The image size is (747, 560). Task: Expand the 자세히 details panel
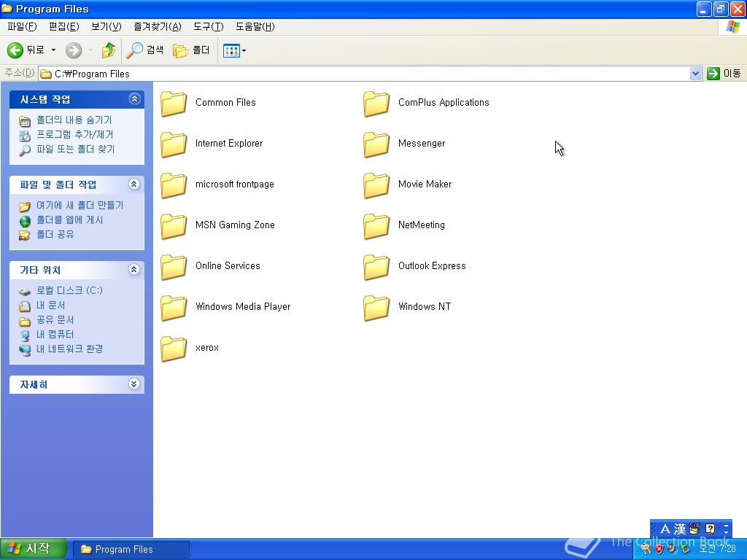(134, 384)
